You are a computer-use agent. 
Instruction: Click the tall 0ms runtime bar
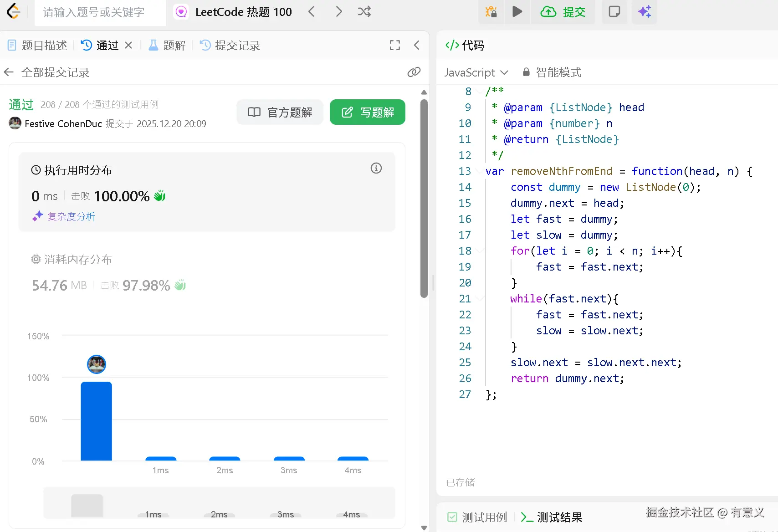coord(96,421)
